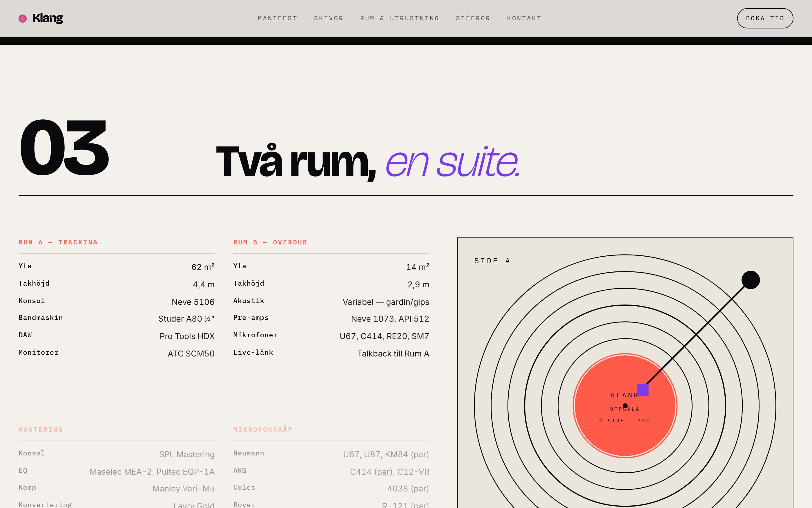Viewport: 812px width, 508px height.
Task: Click '4038 (par)' Coles value
Action: click(408, 489)
